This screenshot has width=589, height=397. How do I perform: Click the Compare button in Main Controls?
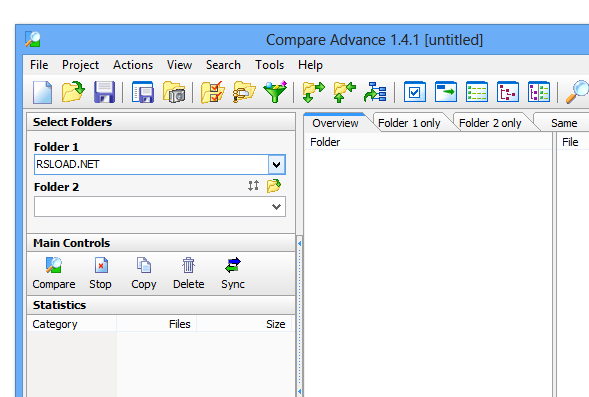(x=54, y=273)
